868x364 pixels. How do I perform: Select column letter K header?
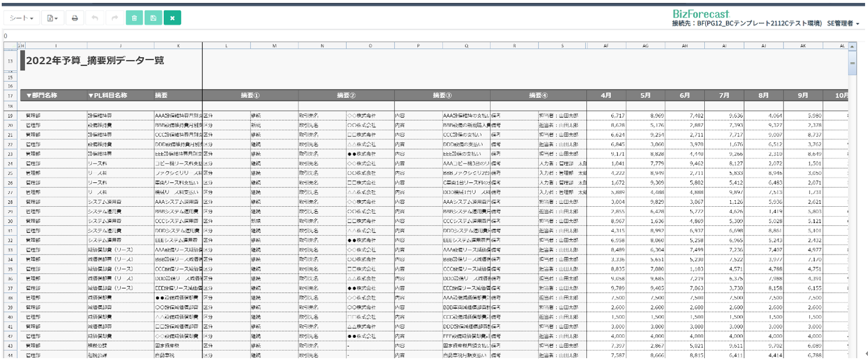pyautogui.click(x=178, y=45)
